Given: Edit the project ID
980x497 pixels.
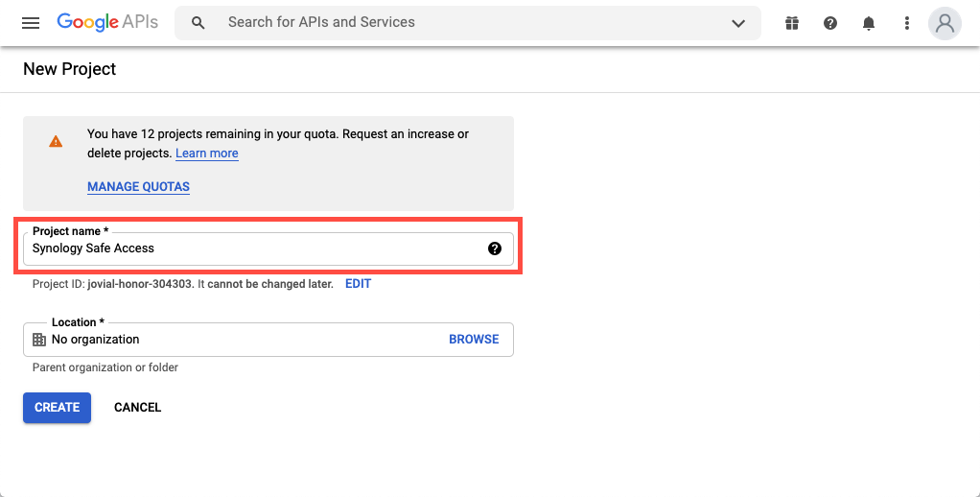Looking at the screenshot, I should point(358,284).
